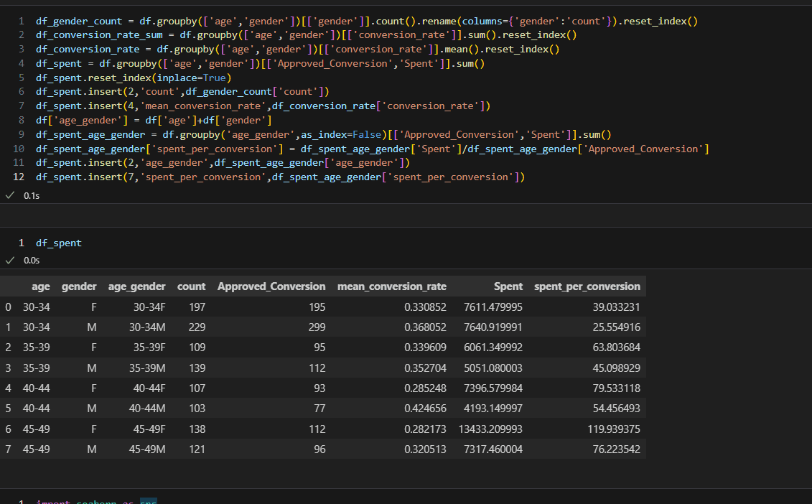Click the 0.1s execution time label

tap(32, 196)
